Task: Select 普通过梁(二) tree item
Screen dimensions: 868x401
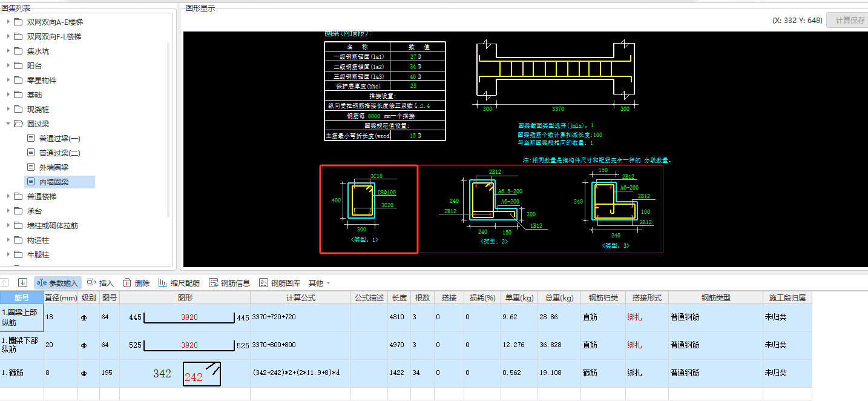Action: pos(59,153)
